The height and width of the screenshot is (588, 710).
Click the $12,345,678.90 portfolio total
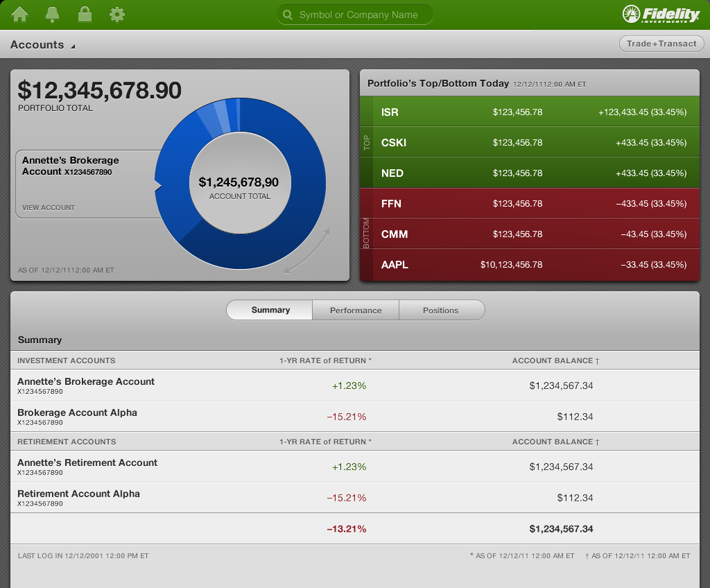tap(100, 90)
